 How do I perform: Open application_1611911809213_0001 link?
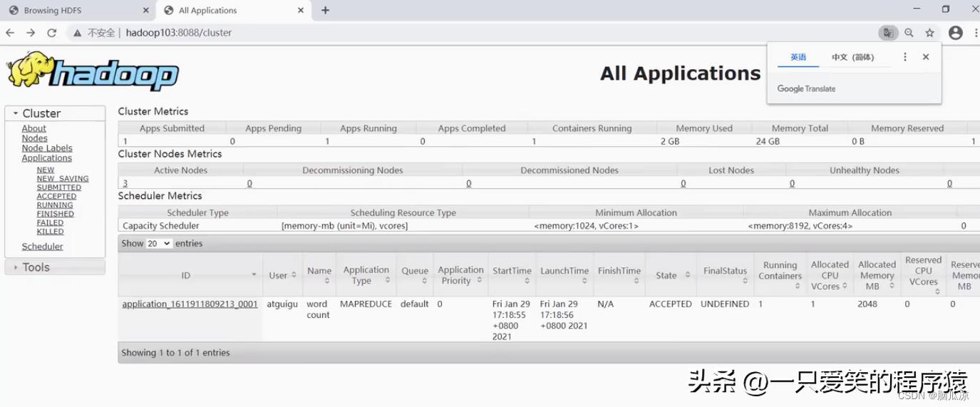point(190,304)
